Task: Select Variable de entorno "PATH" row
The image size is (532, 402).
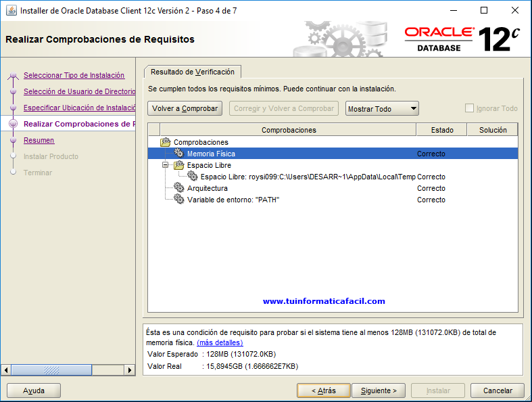Action: click(x=333, y=200)
